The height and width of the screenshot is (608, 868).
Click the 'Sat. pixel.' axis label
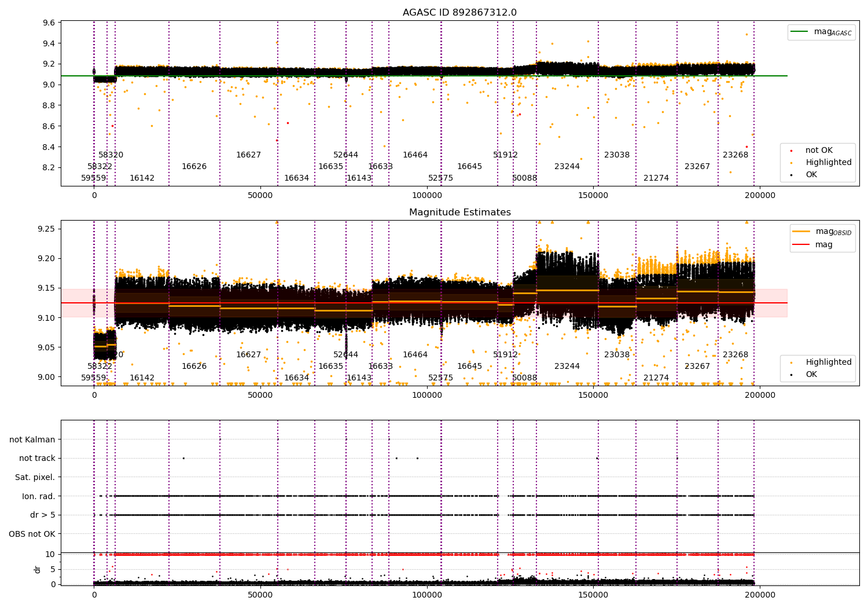[35, 477]
